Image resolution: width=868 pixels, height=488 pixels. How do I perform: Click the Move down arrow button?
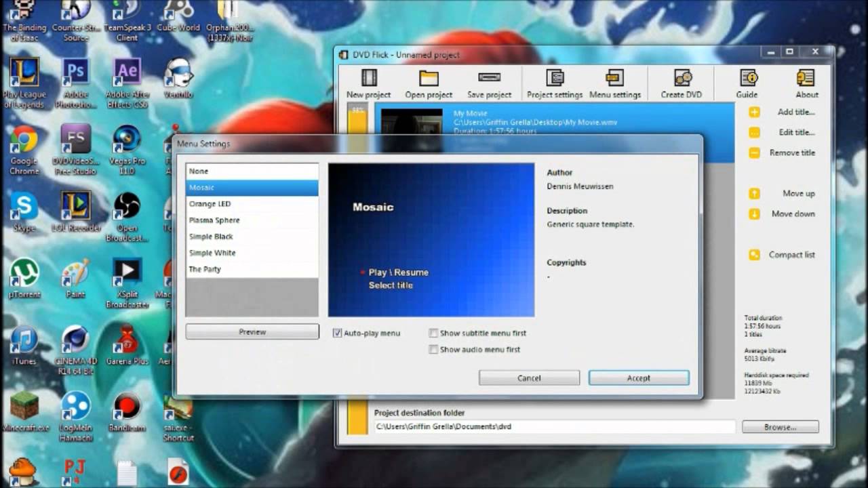pyautogui.click(x=754, y=214)
